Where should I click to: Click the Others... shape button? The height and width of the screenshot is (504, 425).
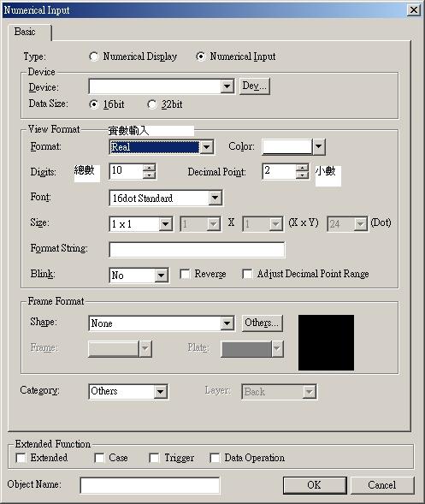click(x=263, y=323)
